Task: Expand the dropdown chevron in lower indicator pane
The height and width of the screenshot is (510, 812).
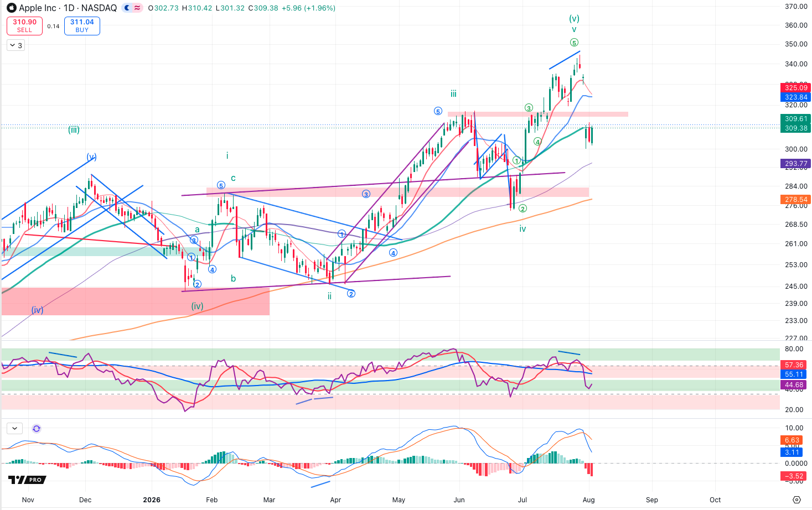Action: (14, 428)
